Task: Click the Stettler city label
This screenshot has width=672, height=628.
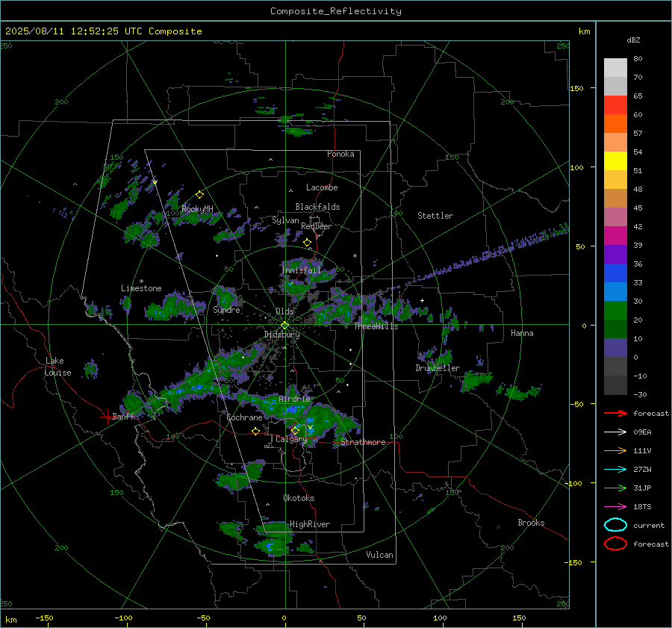Action: point(435,216)
